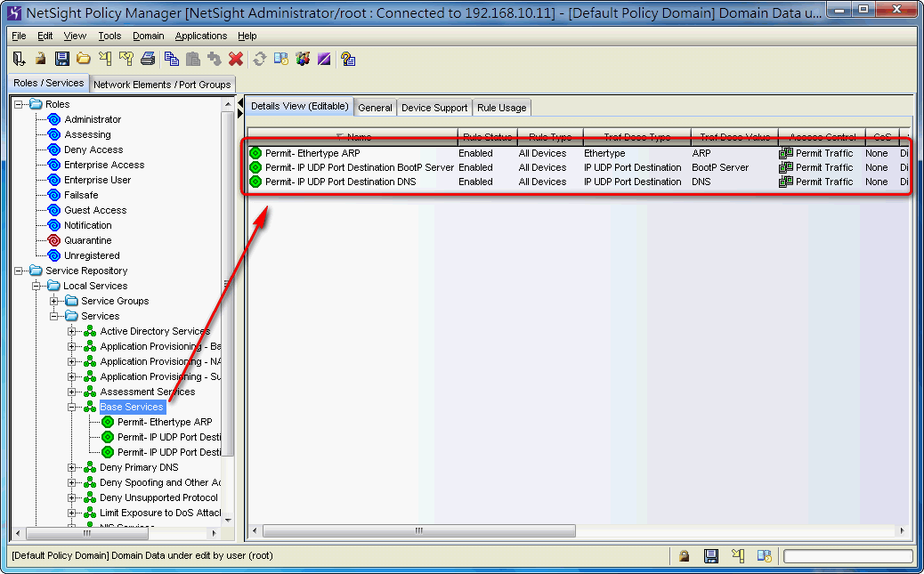This screenshot has height=574, width=924.
Task: Select the Guest Access role
Action: [95, 210]
